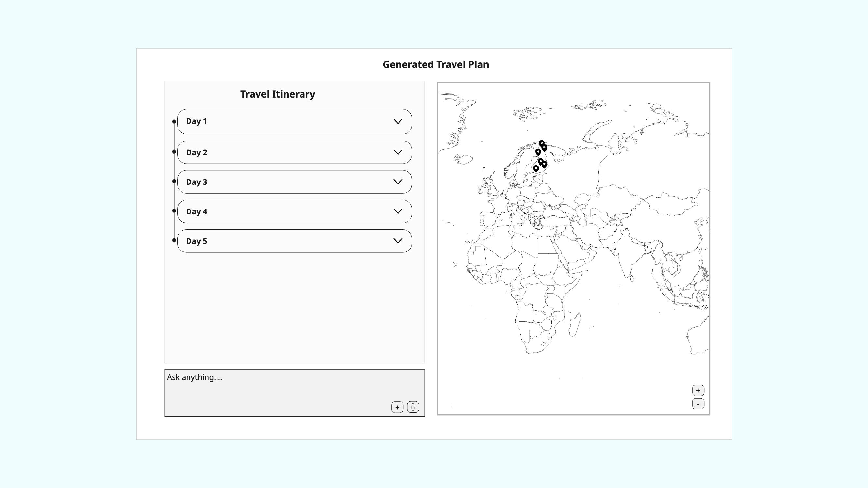Viewport: 868px width, 488px height.
Task: Click the microphone voice input icon
Action: pos(413,407)
